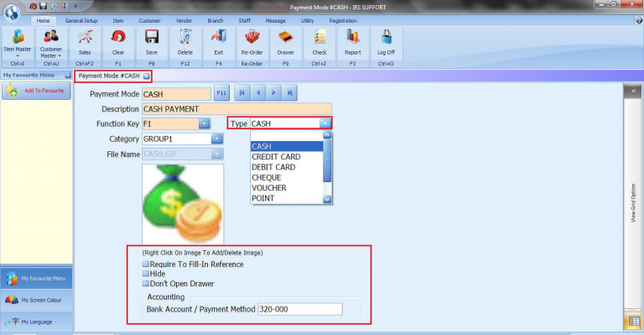Select DEBIT CARD in Type list
Screen dimensions: 644x335
click(287, 167)
